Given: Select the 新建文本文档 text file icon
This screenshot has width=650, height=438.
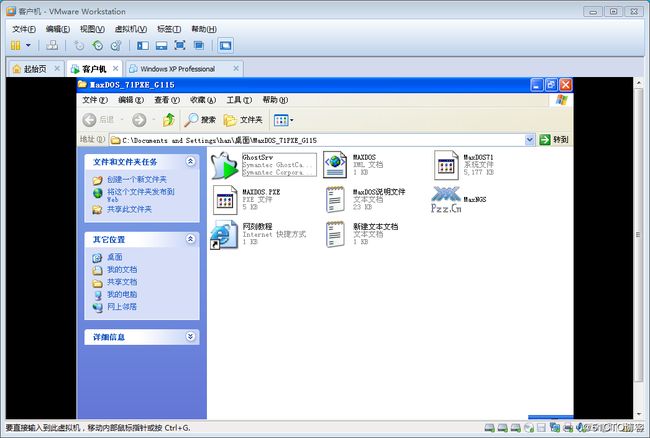Looking at the screenshot, I should tap(335, 235).
